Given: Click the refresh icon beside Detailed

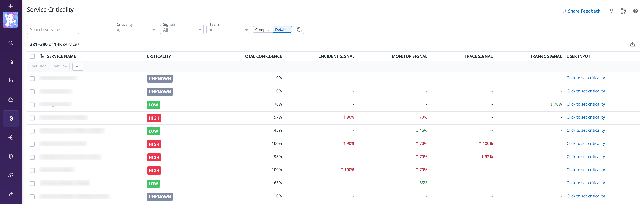Looking at the screenshot, I should [x=299, y=29].
